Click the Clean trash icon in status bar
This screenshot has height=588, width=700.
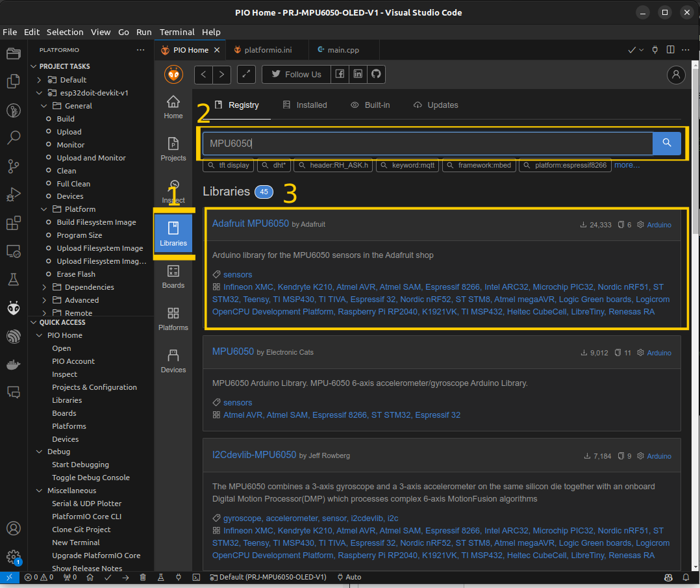pyautogui.click(x=143, y=577)
